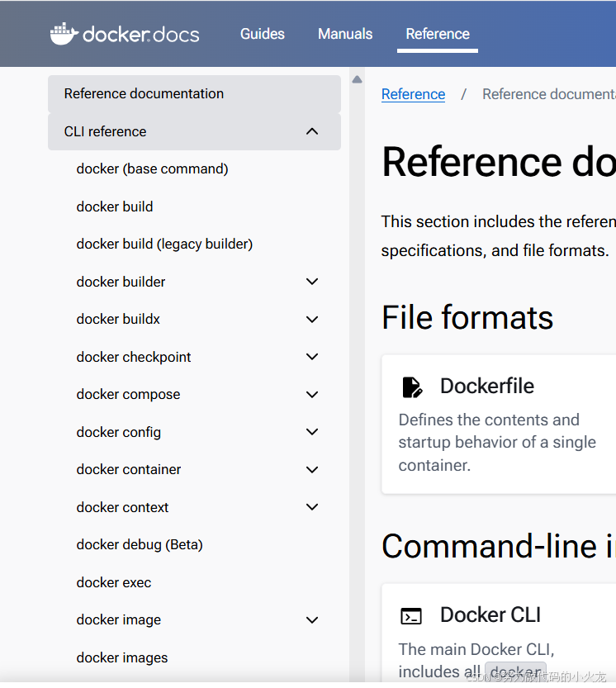Expand the docker config chevron
Screen dimensions: 616x688
coord(312,432)
